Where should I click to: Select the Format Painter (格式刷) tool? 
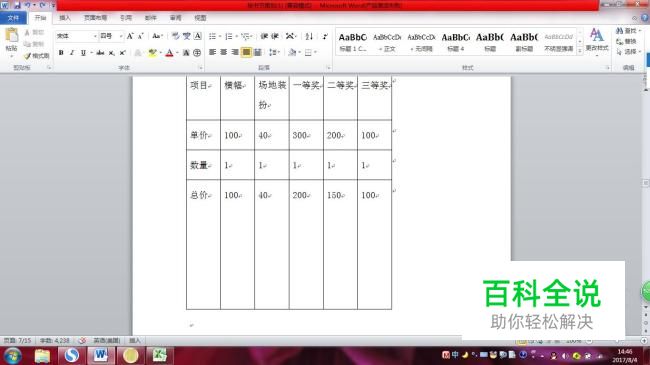point(36,56)
